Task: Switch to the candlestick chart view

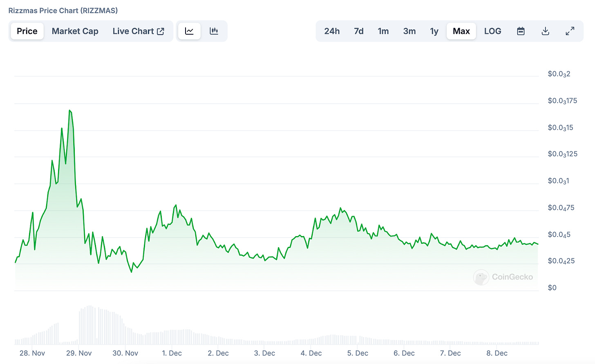Action: click(214, 31)
